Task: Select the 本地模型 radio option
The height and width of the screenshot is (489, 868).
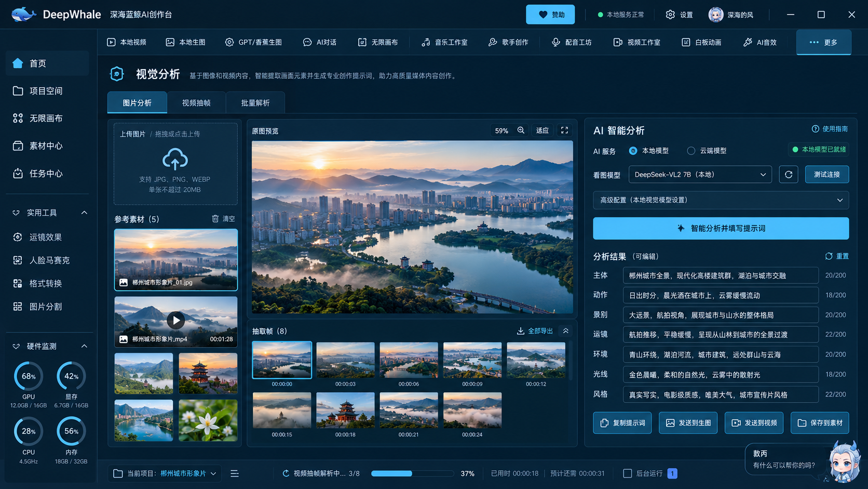Action: pos(633,151)
